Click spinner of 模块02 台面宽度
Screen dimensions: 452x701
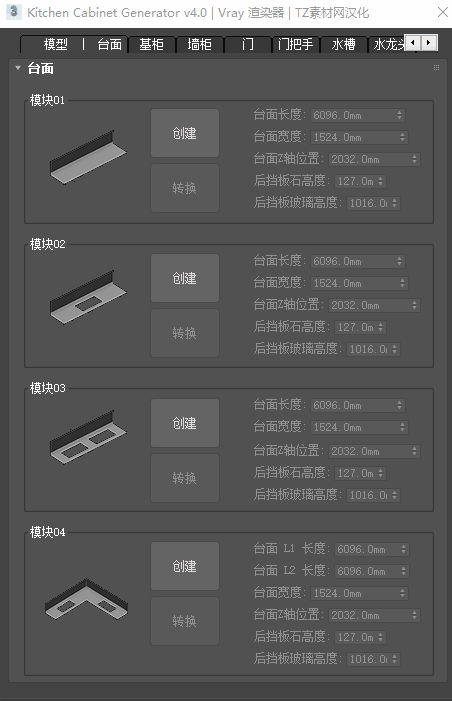(x=403, y=283)
